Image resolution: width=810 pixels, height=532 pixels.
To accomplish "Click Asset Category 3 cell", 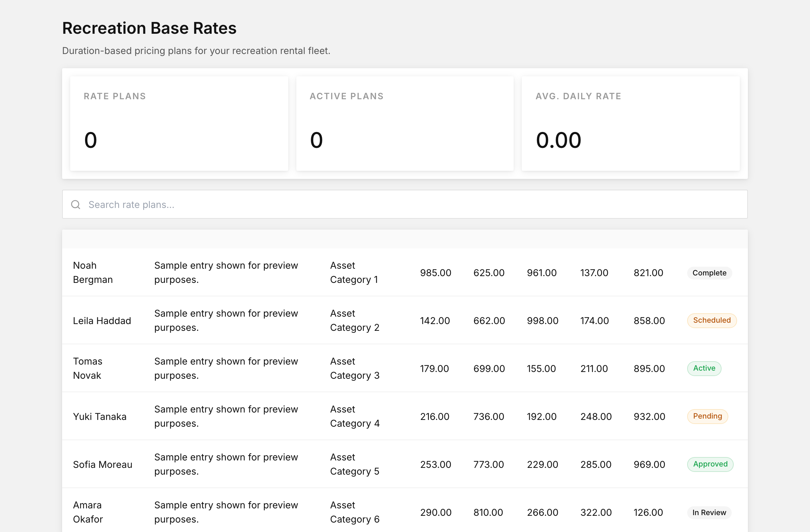I will click(x=355, y=369).
